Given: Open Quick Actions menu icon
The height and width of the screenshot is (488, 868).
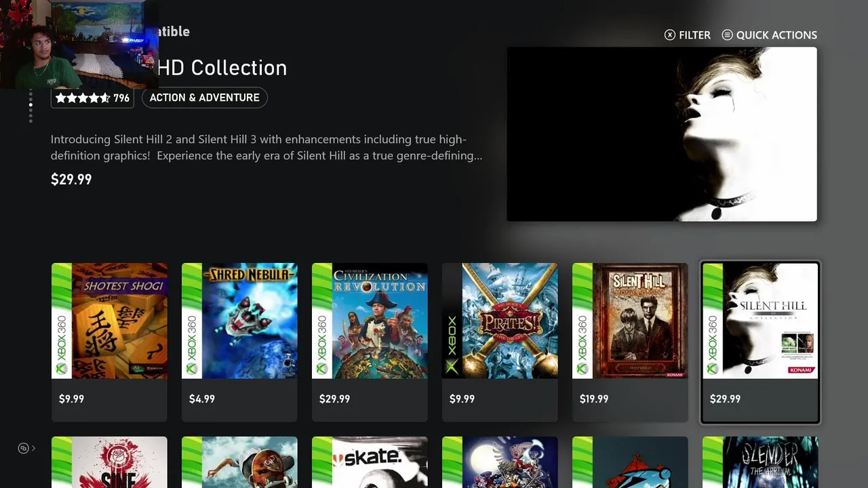Looking at the screenshot, I should pyautogui.click(x=727, y=35).
